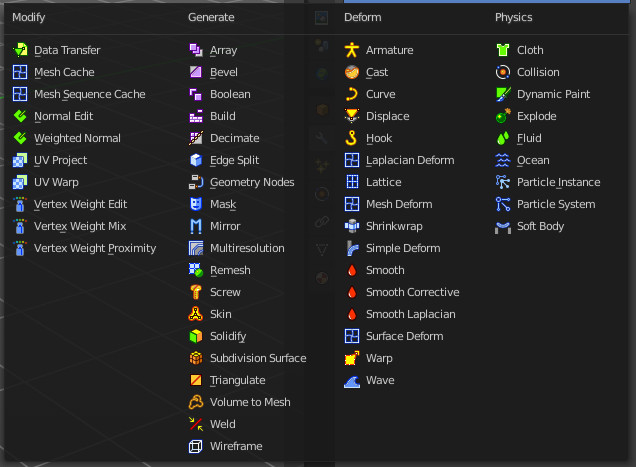636x467 pixels.
Task: Choose Mirror from the Generate column
Action: 225,226
